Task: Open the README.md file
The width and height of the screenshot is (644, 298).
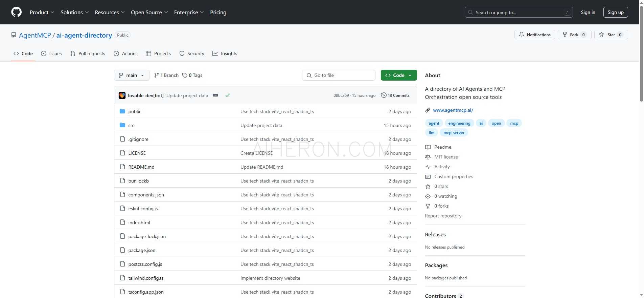Action: click(141, 167)
